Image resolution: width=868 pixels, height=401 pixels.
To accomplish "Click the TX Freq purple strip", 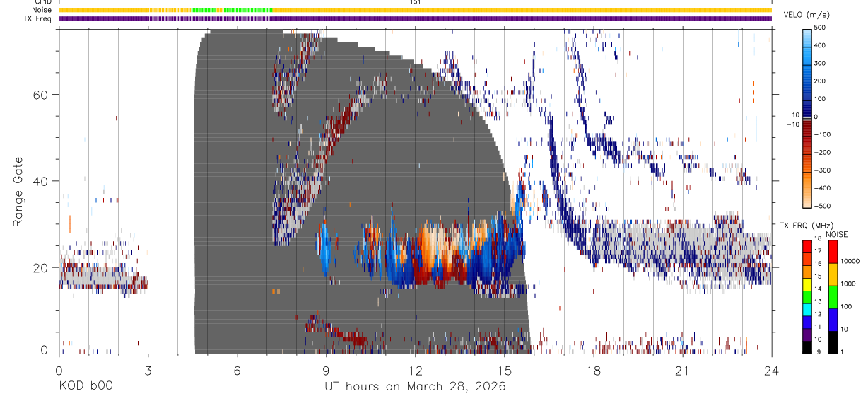I will click(415, 18).
